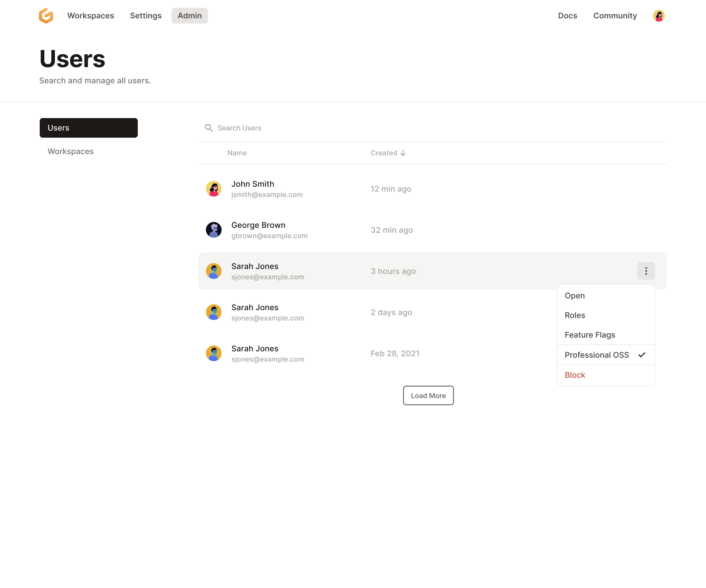This screenshot has width=706, height=588.
Task: Visit the Community link
Action: (615, 16)
